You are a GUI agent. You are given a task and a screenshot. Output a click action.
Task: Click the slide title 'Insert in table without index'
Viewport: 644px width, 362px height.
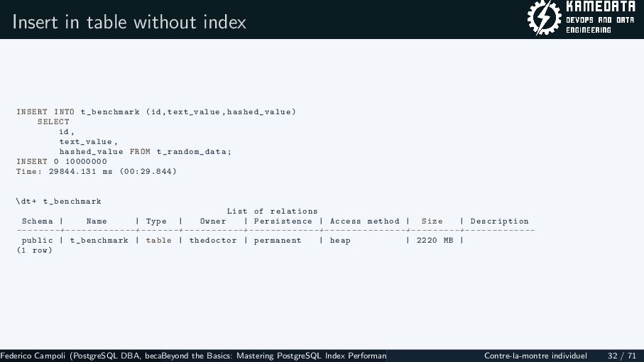pyautogui.click(x=129, y=22)
